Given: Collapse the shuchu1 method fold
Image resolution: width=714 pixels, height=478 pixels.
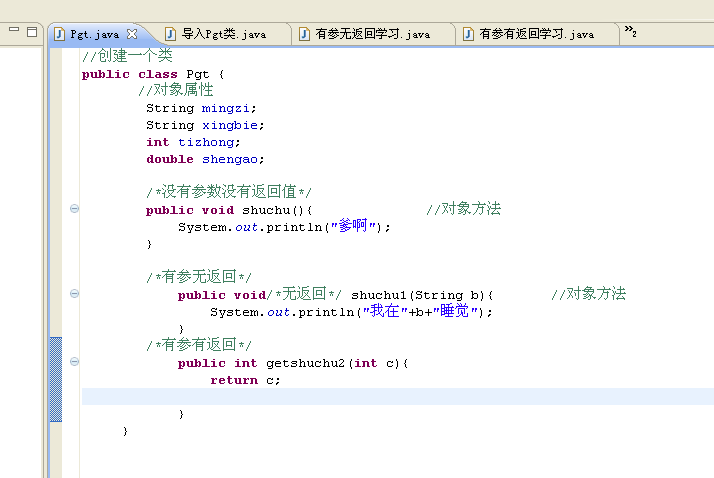Looking at the screenshot, I should tap(74, 294).
